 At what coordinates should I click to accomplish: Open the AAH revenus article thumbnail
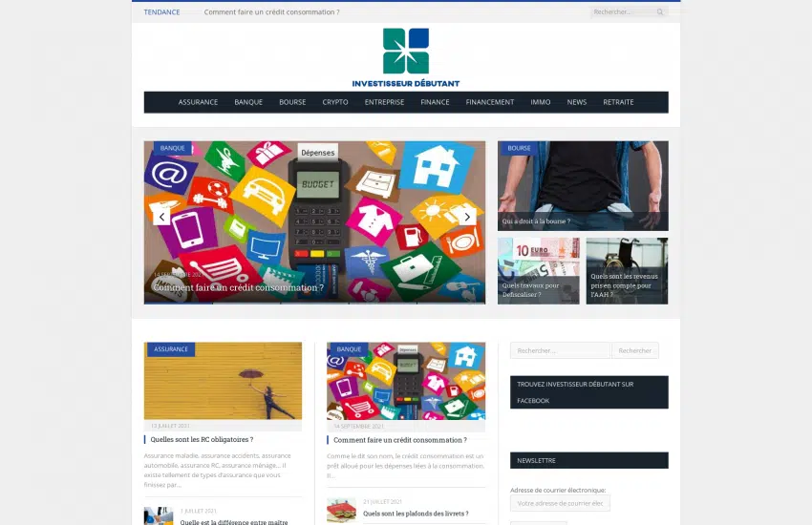click(x=627, y=271)
